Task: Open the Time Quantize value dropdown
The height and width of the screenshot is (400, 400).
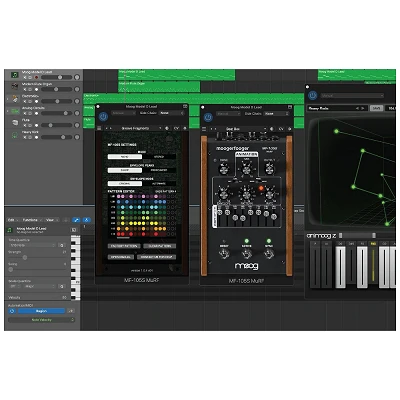Action: pos(32,245)
